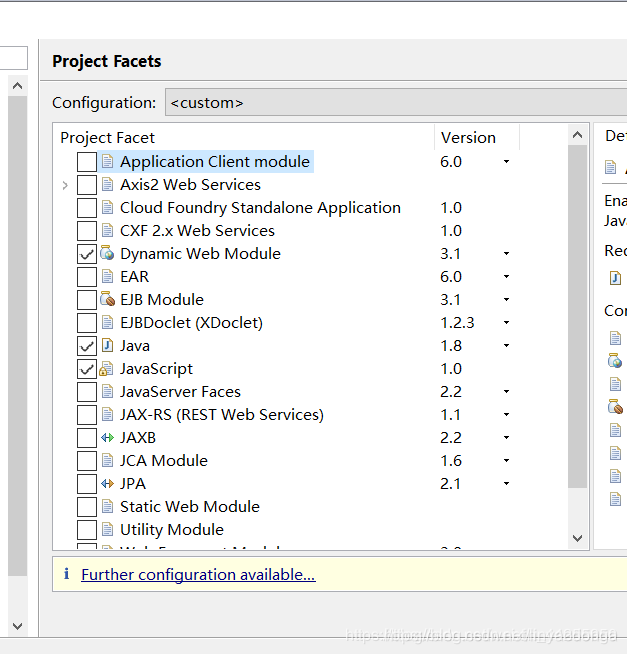This screenshot has height=654, width=627.
Task: Open the JavaServer Faces version dropdown
Action: pyautogui.click(x=506, y=392)
